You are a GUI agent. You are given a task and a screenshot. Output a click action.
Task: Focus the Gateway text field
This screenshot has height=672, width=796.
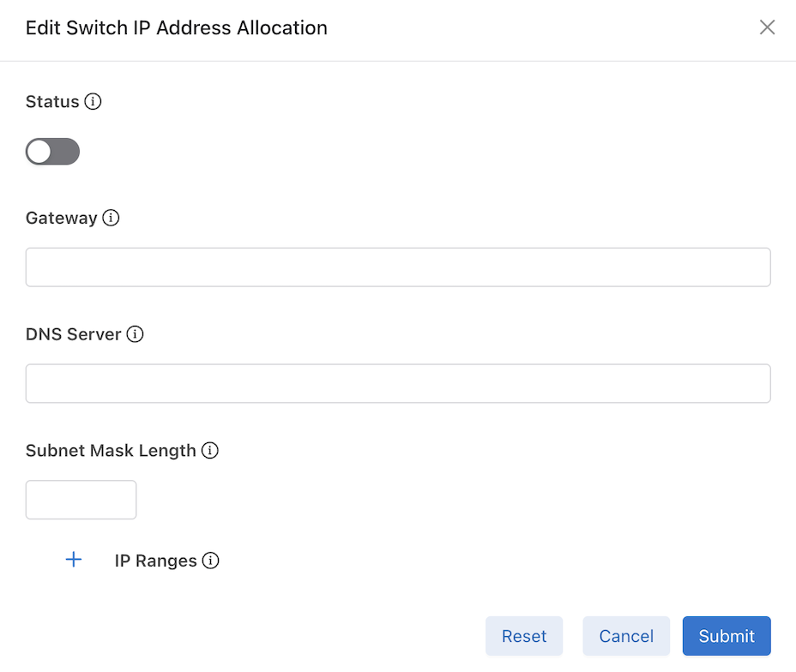[398, 267]
